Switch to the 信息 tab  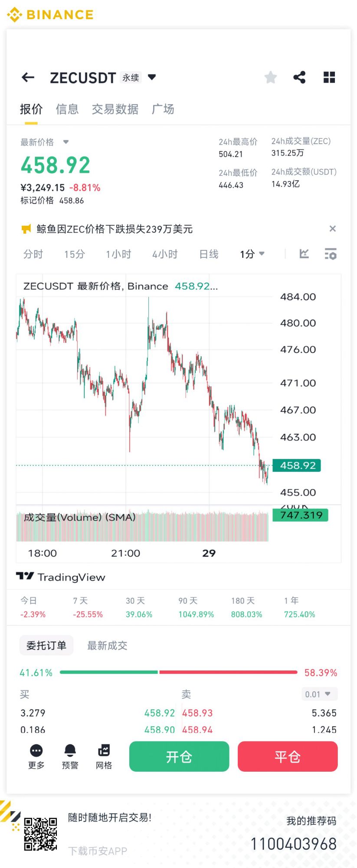pyautogui.click(x=67, y=109)
